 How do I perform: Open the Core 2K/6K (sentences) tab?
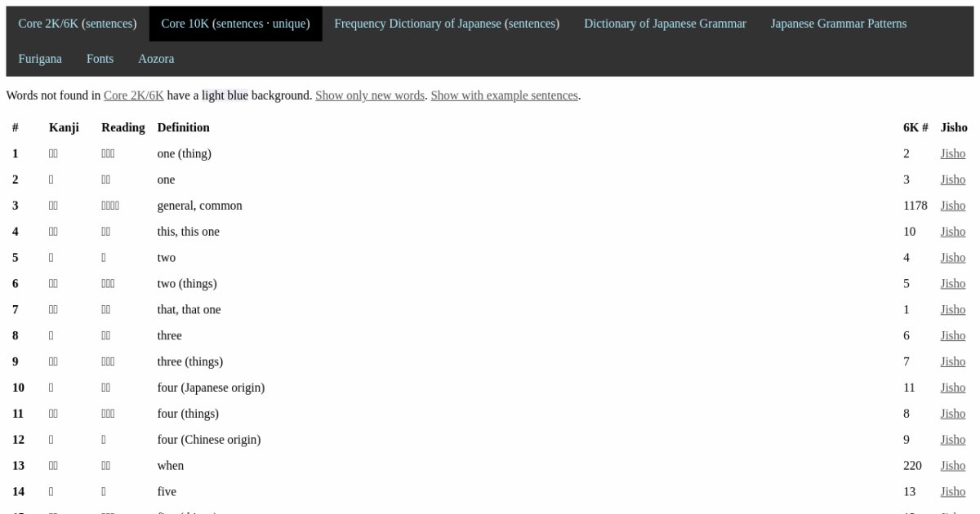tap(78, 24)
